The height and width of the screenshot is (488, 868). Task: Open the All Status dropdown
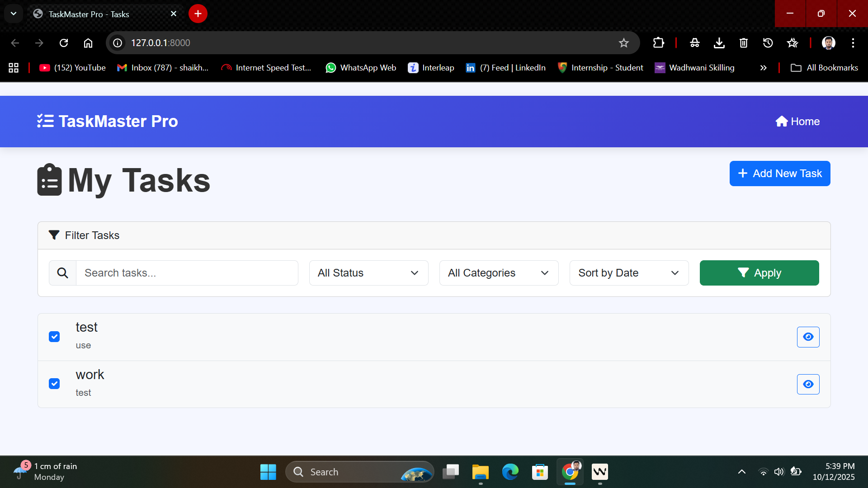369,273
